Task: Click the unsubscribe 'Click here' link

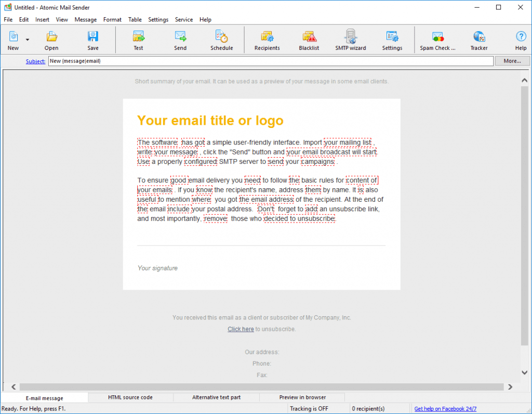Action: [241, 329]
